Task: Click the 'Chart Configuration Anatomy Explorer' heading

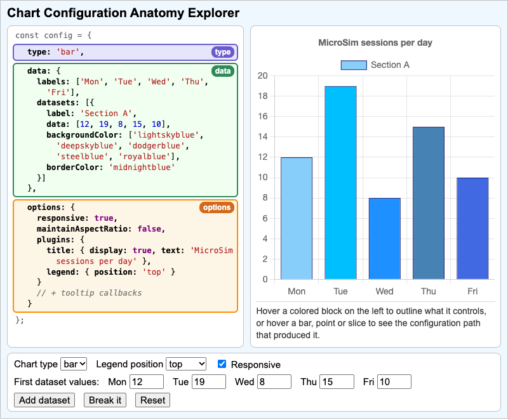Action: (123, 13)
